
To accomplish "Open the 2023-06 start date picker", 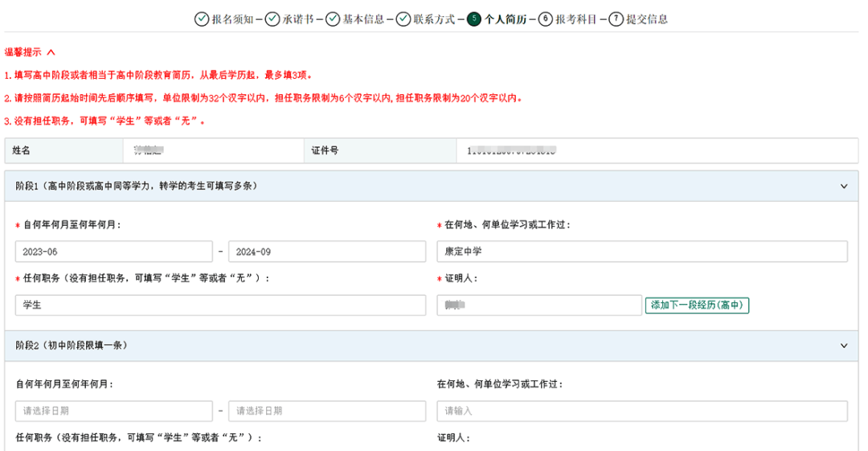I will click(x=114, y=252).
